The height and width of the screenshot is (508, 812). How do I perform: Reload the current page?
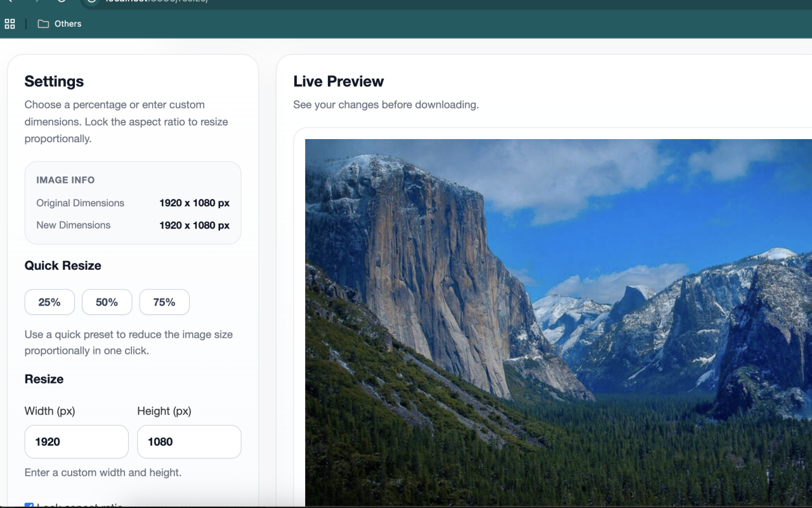[61, 1]
